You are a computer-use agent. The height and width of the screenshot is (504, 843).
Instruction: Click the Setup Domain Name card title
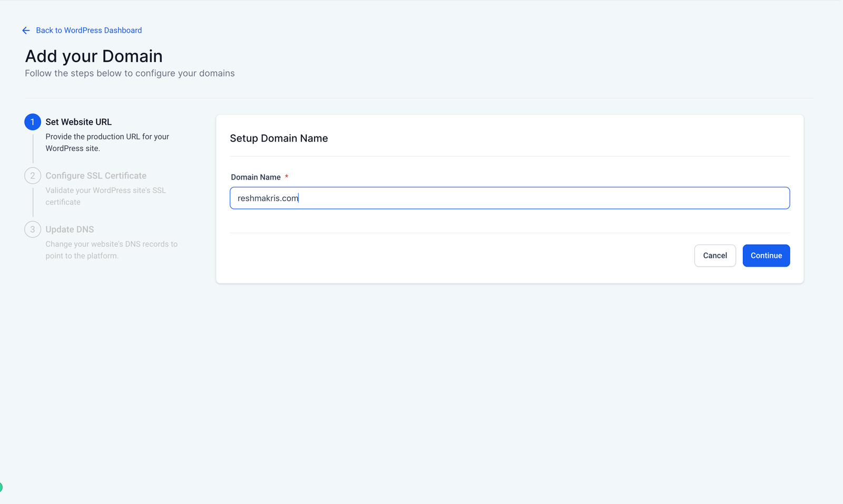click(x=279, y=139)
